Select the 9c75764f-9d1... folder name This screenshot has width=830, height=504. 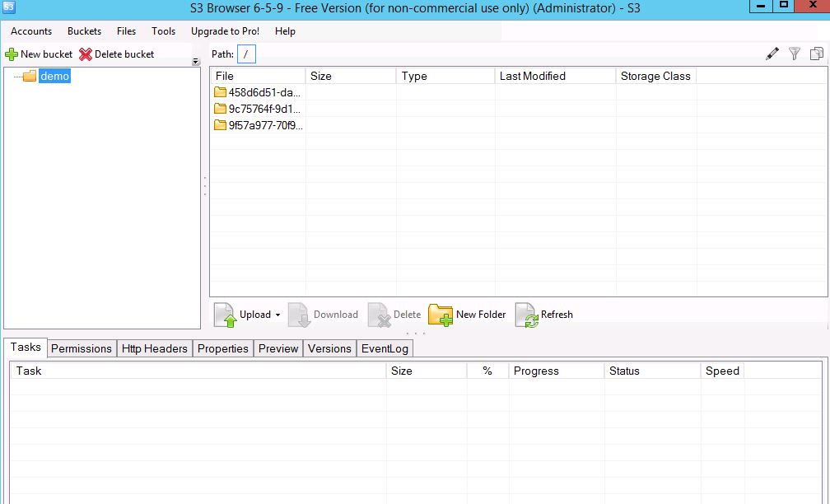(x=264, y=109)
